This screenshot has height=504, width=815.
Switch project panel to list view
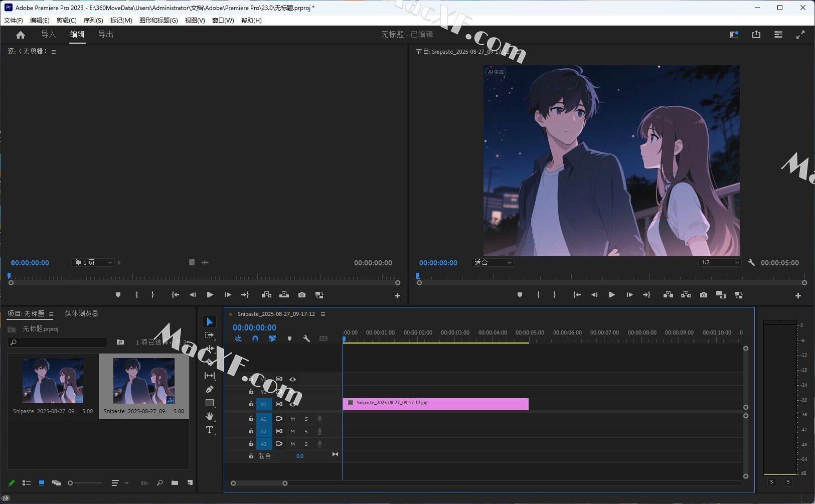pyautogui.click(x=27, y=483)
